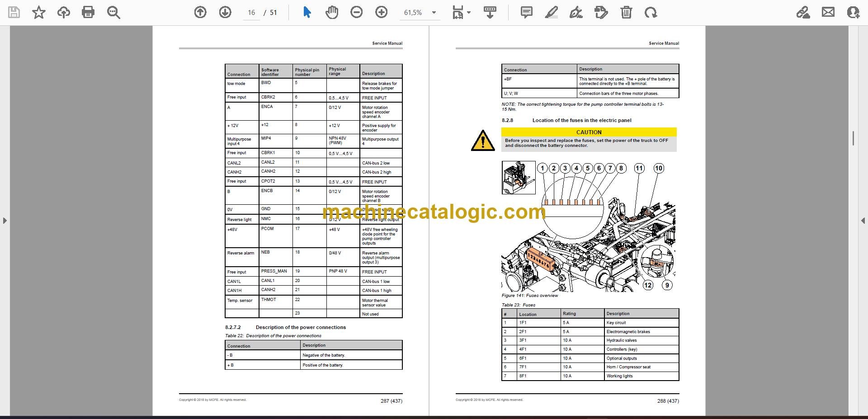Click the forklift thumbnail in Figure 141

coord(519,178)
